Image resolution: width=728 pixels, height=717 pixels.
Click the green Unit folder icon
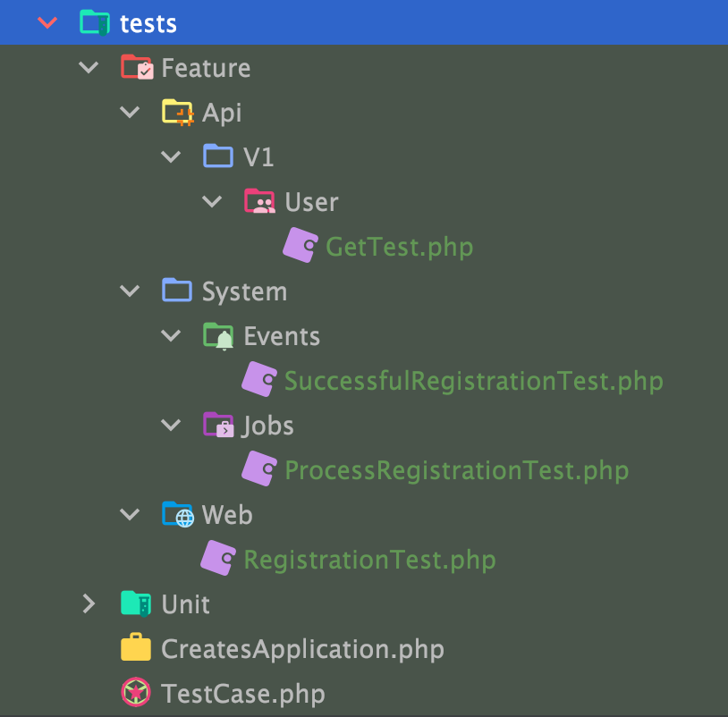click(x=136, y=604)
